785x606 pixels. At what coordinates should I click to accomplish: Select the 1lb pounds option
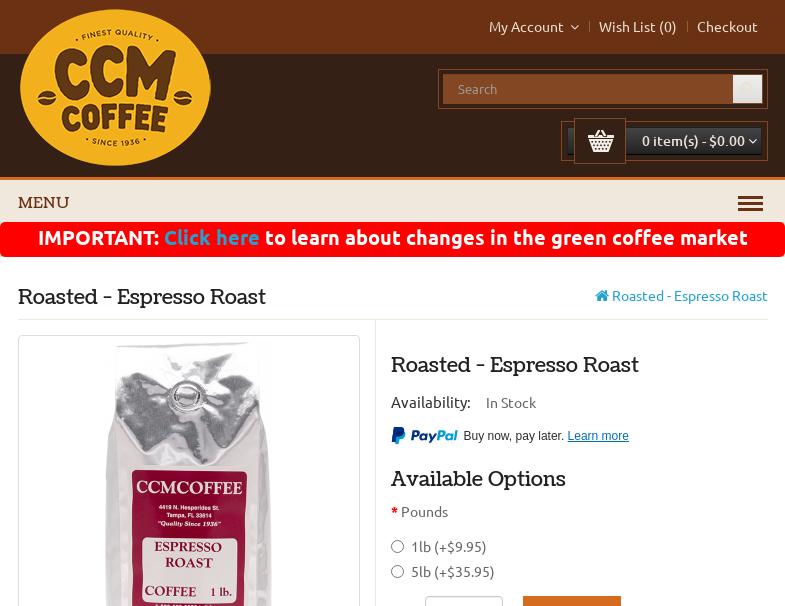[398, 546]
